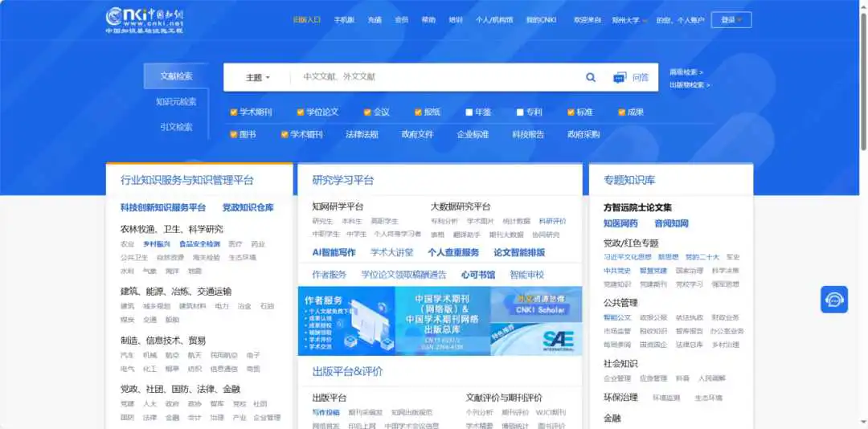Open 党政知识仓库 link

[x=248, y=207]
